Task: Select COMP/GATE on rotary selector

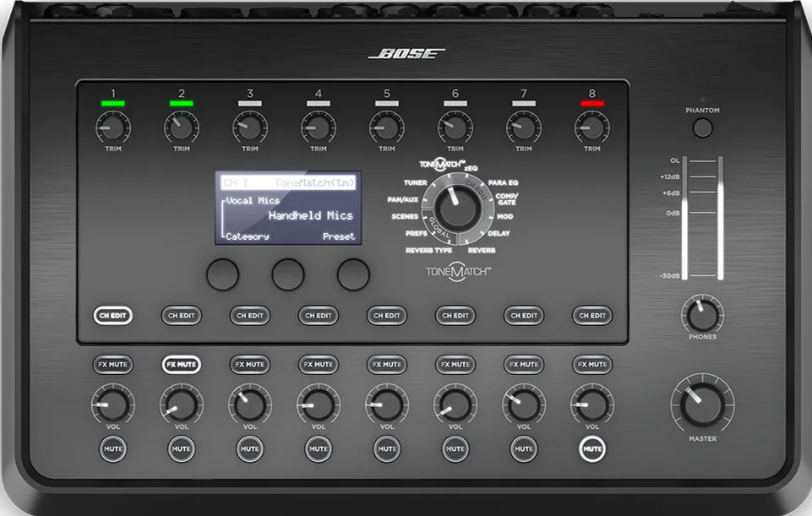Action: point(506,199)
